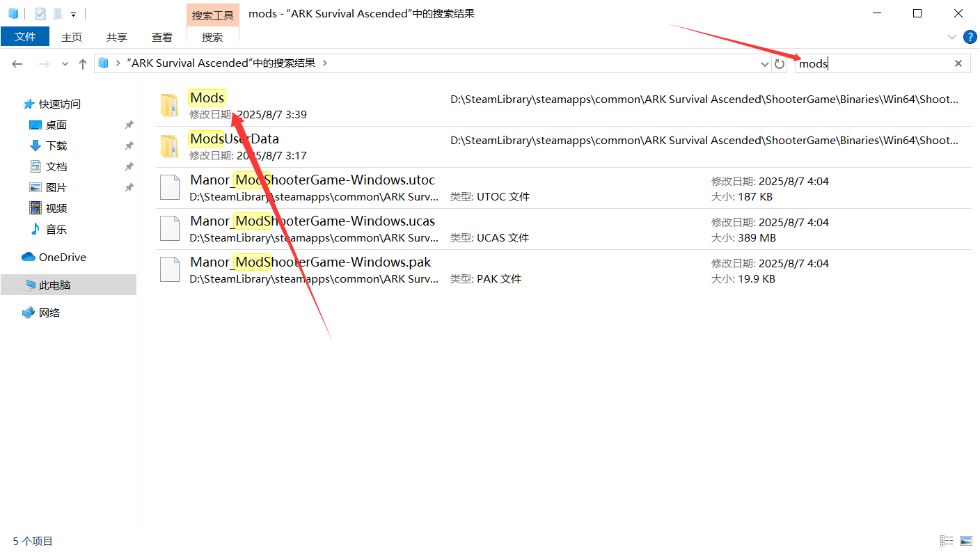Click the help question mark icon
The width and height of the screenshot is (980, 552).
(x=970, y=37)
